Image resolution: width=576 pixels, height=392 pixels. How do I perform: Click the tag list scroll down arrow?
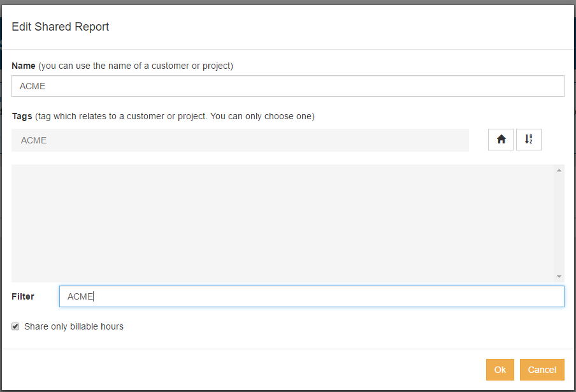(559, 276)
